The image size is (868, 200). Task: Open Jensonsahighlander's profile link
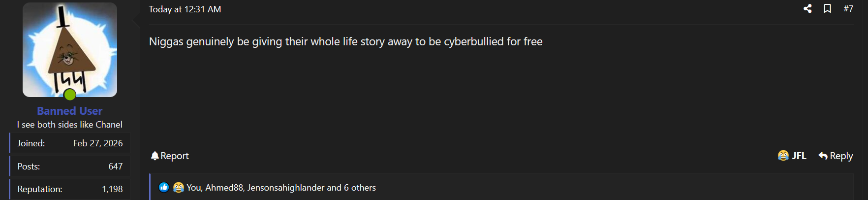(x=286, y=188)
